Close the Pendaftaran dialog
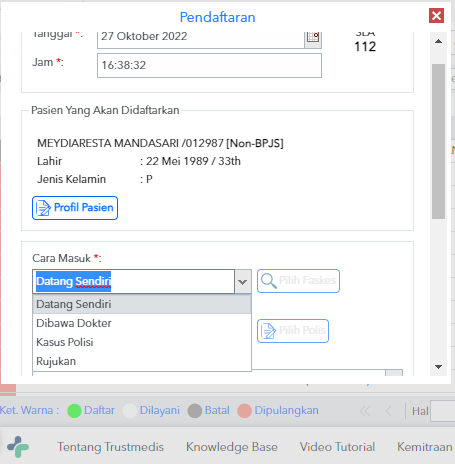The image size is (455, 464). 436,16
